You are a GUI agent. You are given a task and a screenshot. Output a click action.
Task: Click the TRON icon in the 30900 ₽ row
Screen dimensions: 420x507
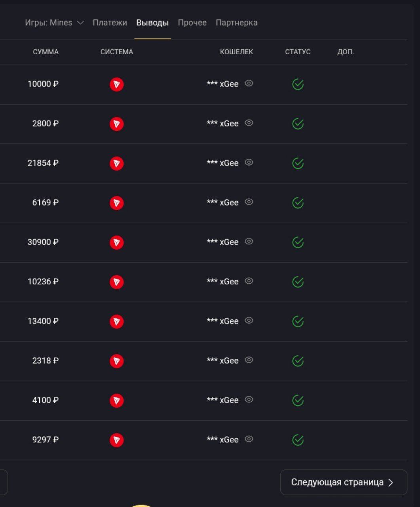(x=116, y=242)
